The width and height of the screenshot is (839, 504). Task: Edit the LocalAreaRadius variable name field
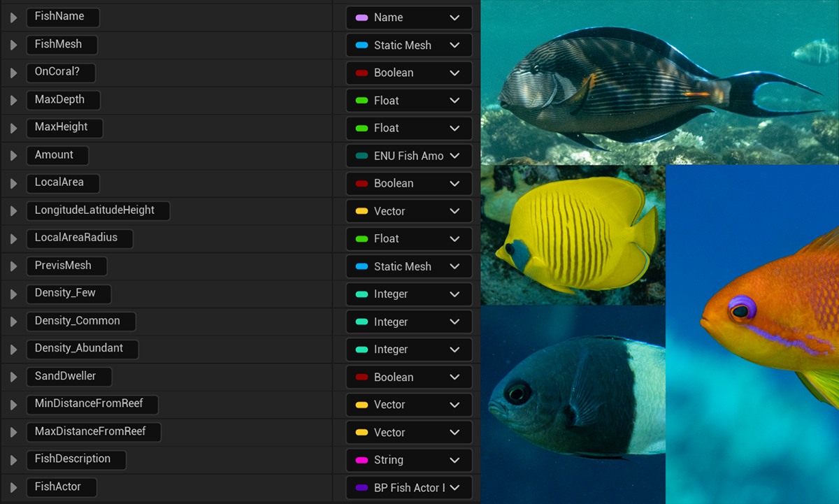(80, 238)
